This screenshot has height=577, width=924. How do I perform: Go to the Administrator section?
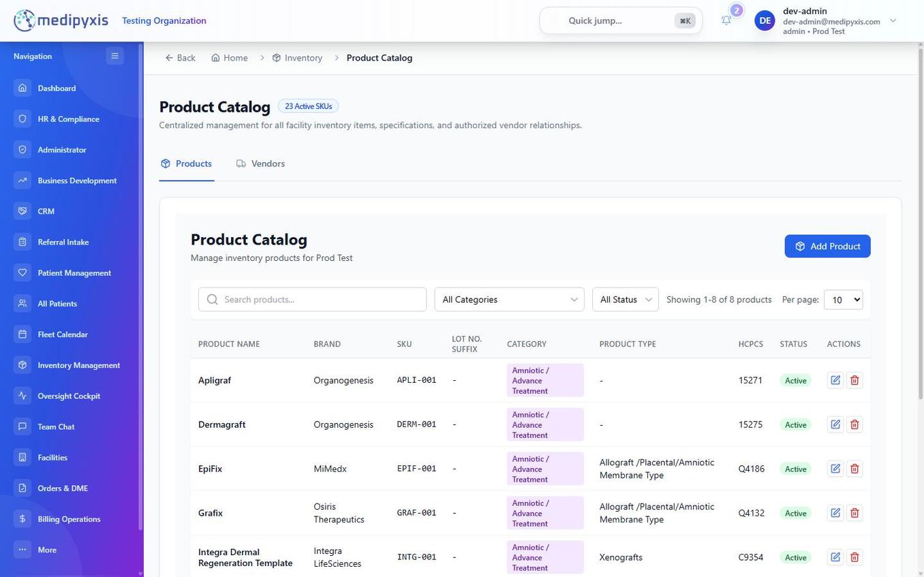pyautogui.click(x=61, y=149)
